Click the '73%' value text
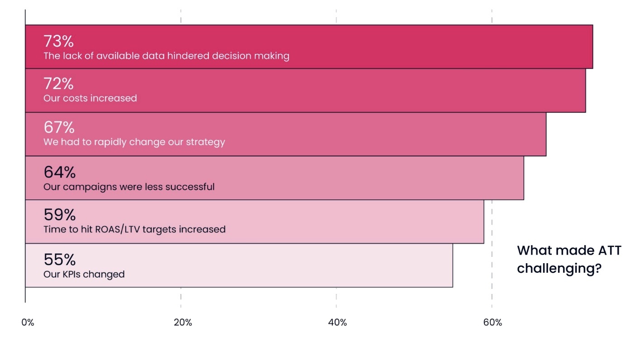 click(58, 42)
